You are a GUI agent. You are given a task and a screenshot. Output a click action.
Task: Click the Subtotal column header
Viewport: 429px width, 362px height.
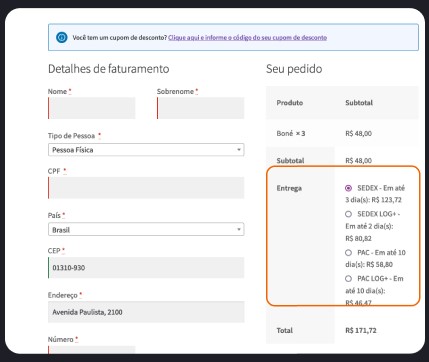359,103
